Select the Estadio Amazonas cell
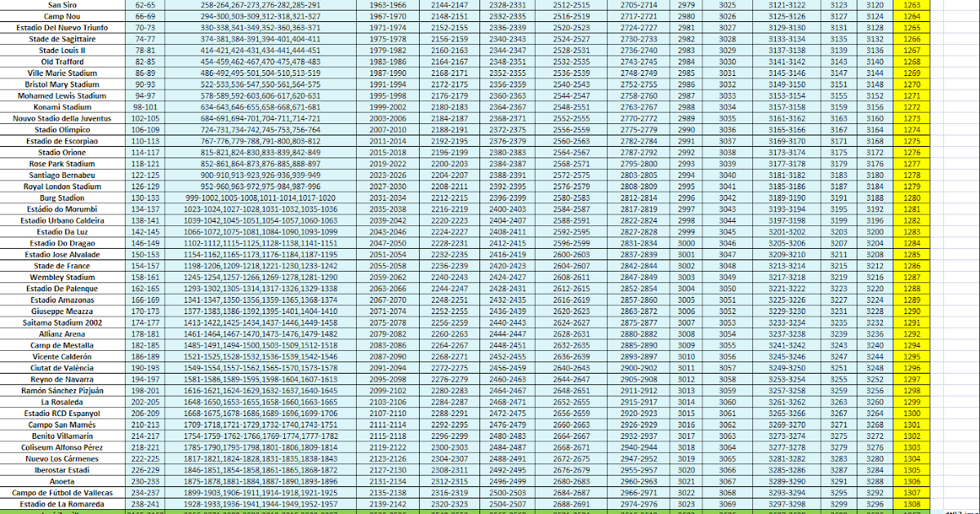 pos(63,300)
